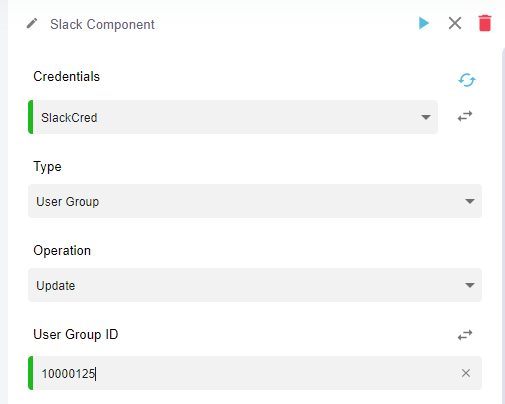Click into the User Group ID field

tap(255, 373)
